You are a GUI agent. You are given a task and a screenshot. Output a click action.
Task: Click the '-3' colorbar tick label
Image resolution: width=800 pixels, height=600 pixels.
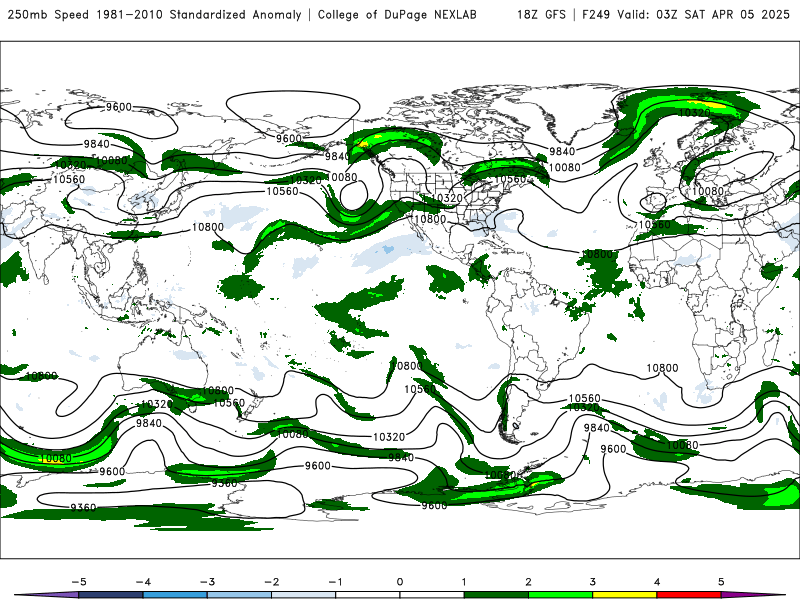(207, 582)
